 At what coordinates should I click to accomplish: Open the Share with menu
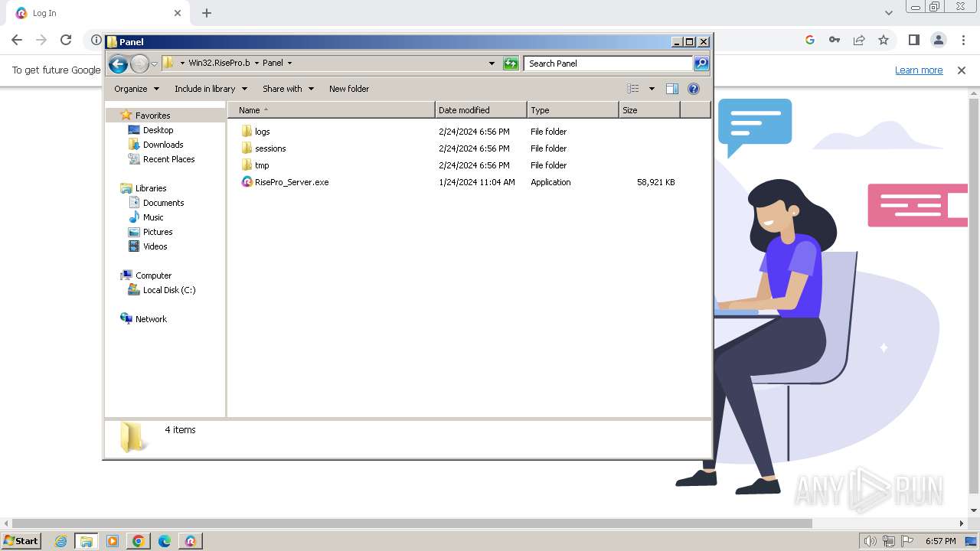point(288,89)
